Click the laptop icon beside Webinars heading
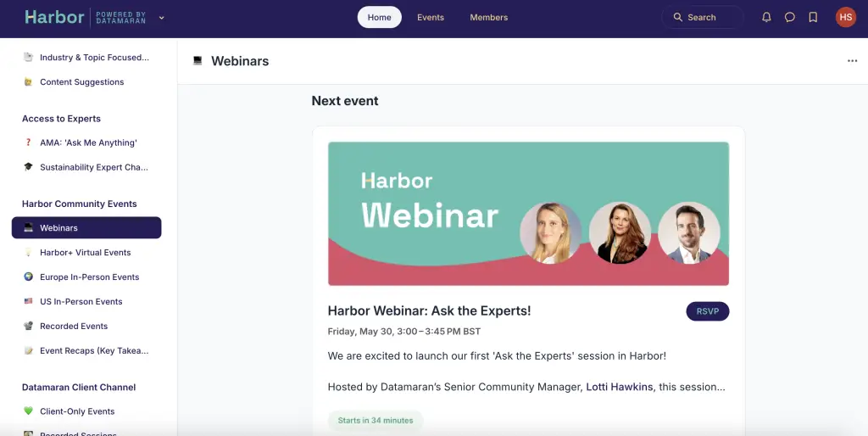The height and width of the screenshot is (436, 868). 198,61
